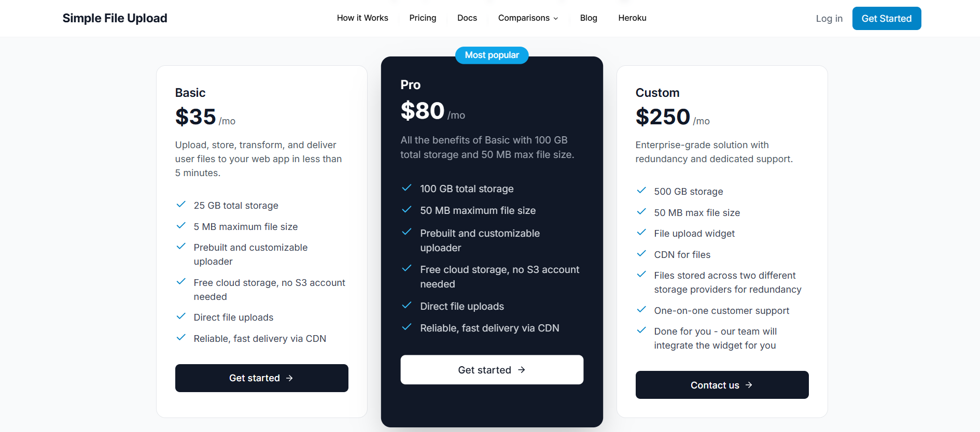Open the Blog page from navigation
The width and height of the screenshot is (980, 432).
tap(589, 18)
